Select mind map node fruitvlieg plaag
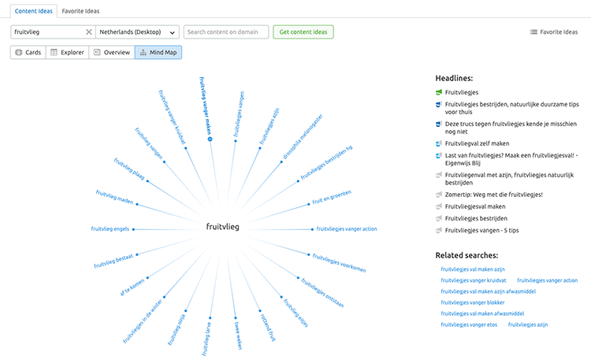Image resolution: width=591 pixels, height=364 pixels. [129, 169]
